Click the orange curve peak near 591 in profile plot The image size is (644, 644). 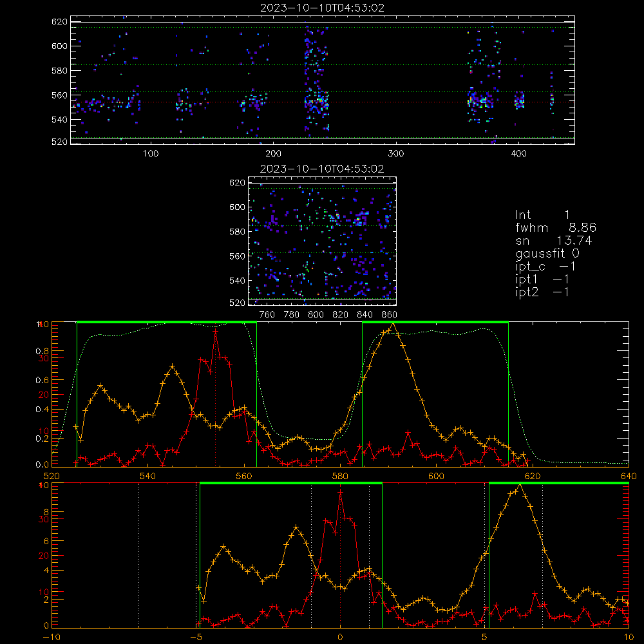393,325
